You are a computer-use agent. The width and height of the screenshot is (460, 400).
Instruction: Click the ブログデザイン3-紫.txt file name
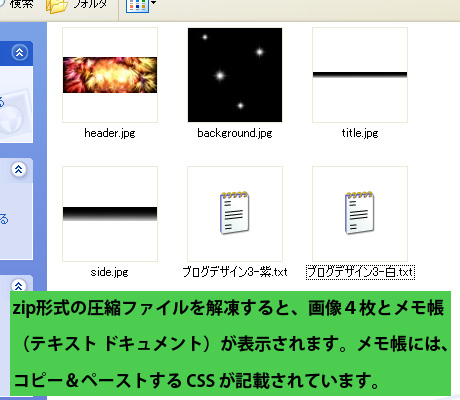point(235,272)
